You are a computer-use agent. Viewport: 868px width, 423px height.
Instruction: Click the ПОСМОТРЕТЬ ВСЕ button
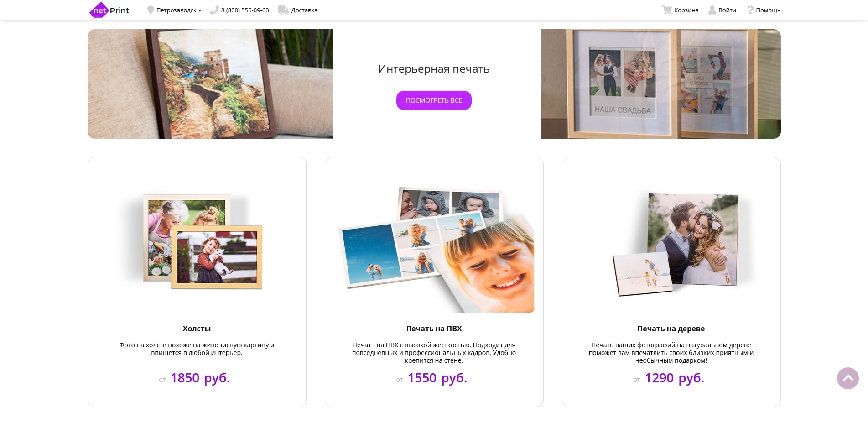434,100
